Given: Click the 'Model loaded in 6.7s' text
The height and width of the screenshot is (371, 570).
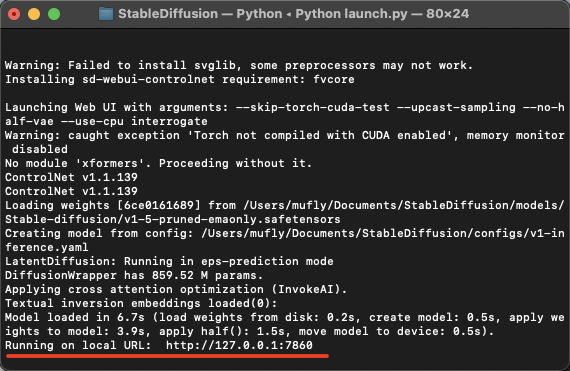Looking at the screenshot, I should [75, 317].
